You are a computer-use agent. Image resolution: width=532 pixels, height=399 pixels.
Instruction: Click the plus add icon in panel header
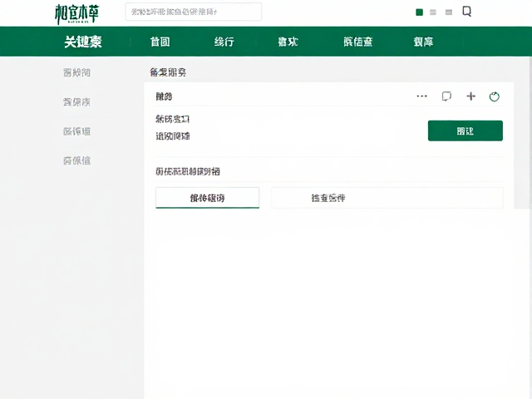click(x=470, y=96)
